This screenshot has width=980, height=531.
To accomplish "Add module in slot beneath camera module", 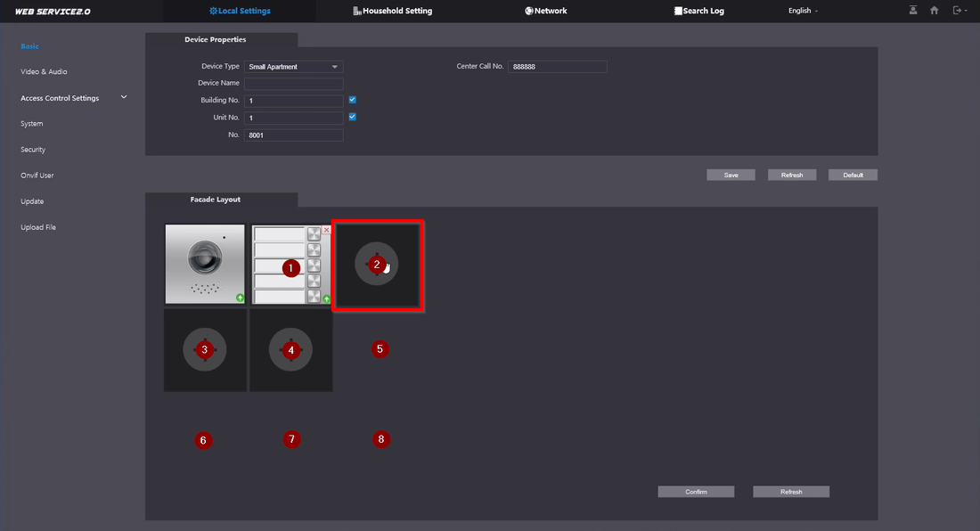I will [x=205, y=350].
